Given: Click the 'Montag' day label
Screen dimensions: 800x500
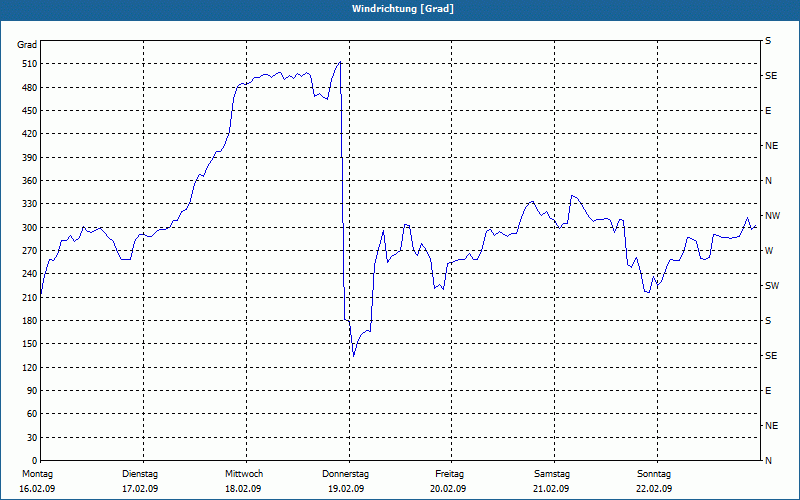Looking at the screenshot, I should [x=38, y=474].
